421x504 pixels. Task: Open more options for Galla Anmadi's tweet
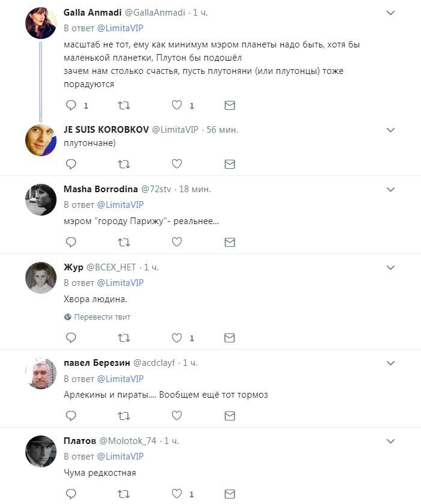point(390,13)
